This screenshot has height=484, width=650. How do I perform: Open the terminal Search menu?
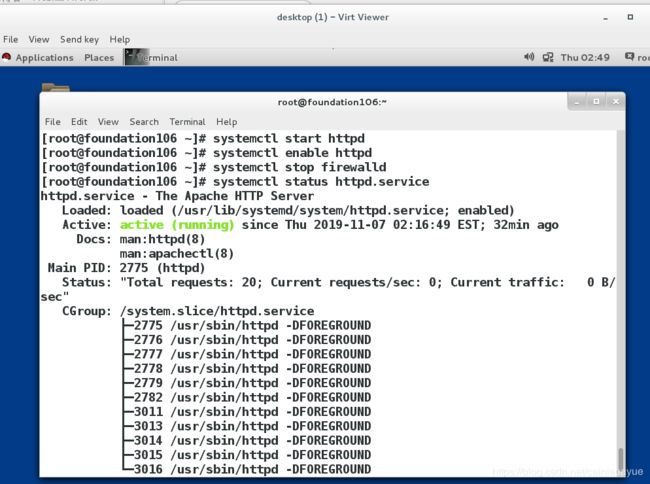pos(144,122)
